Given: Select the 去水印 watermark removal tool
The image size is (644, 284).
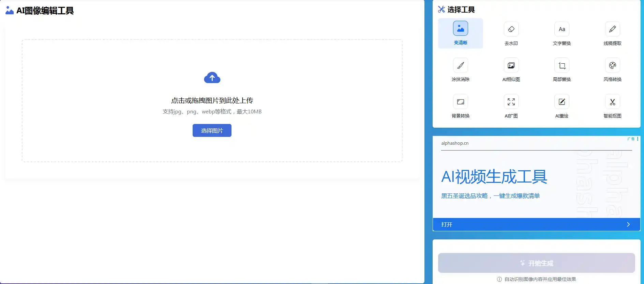Looking at the screenshot, I should tap(511, 33).
